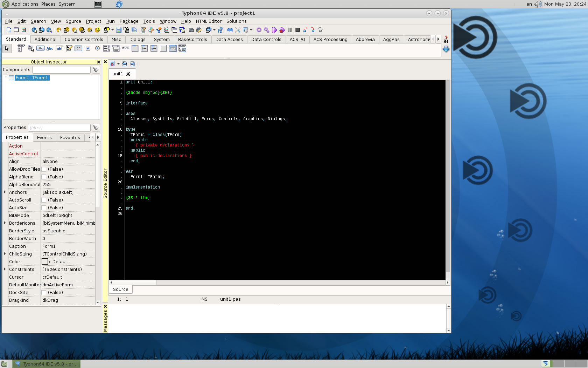The height and width of the screenshot is (368, 588).
Task: Open the HTML Editor menu
Action: 209,21
